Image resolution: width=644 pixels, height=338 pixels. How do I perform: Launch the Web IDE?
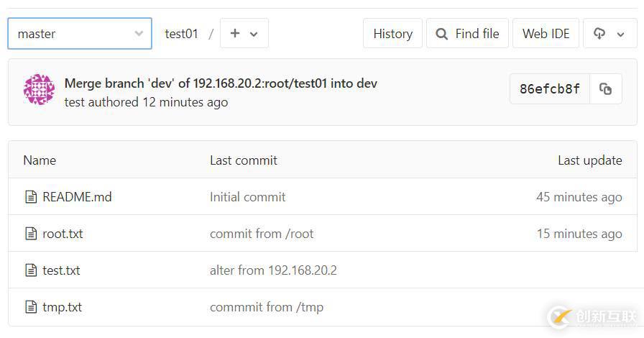pos(546,34)
